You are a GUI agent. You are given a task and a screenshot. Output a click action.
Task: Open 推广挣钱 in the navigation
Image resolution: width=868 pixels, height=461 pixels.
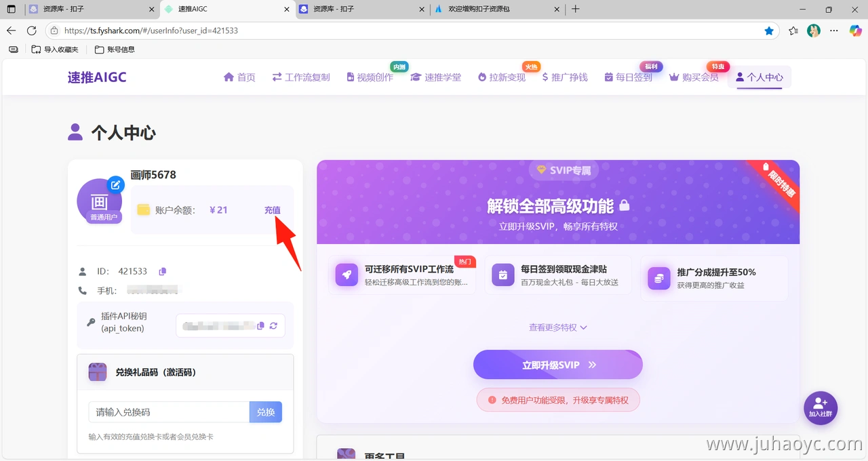[565, 77]
